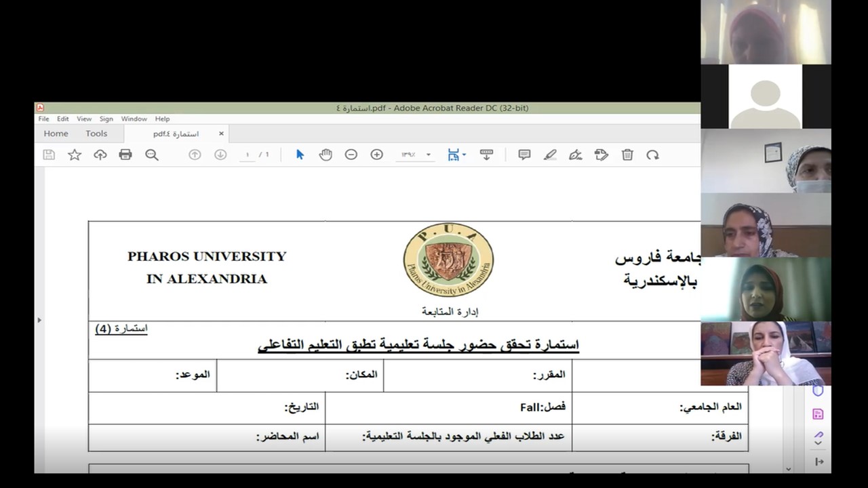Switch to the Tools tab
Image resolution: width=868 pixels, height=488 pixels.
click(96, 134)
